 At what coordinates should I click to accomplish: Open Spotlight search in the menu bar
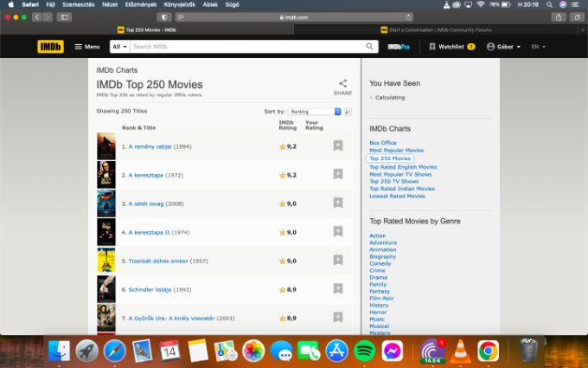pyautogui.click(x=549, y=4)
